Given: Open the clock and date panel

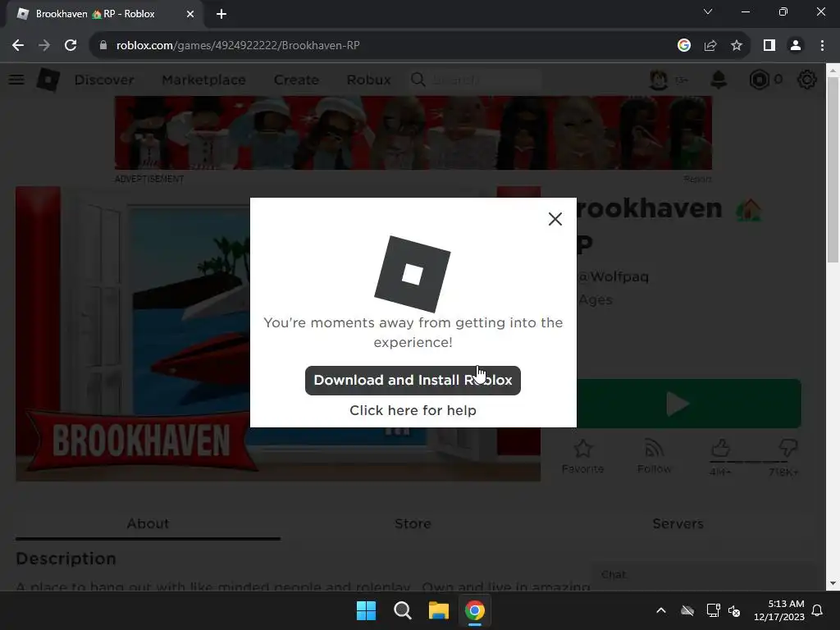Looking at the screenshot, I should (x=779, y=610).
